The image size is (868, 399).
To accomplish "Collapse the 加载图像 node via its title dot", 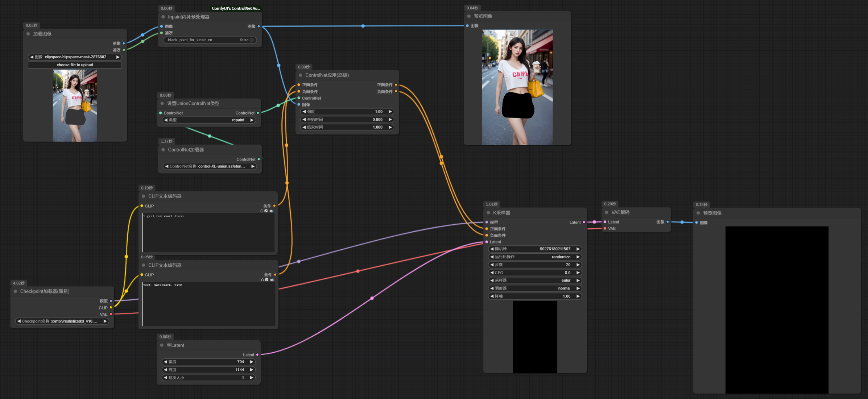I will pos(28,34).
